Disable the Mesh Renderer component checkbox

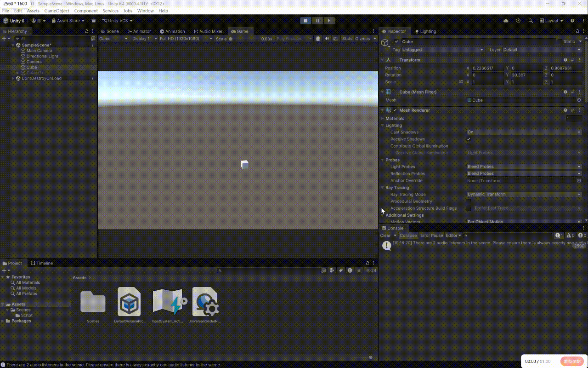395,110
